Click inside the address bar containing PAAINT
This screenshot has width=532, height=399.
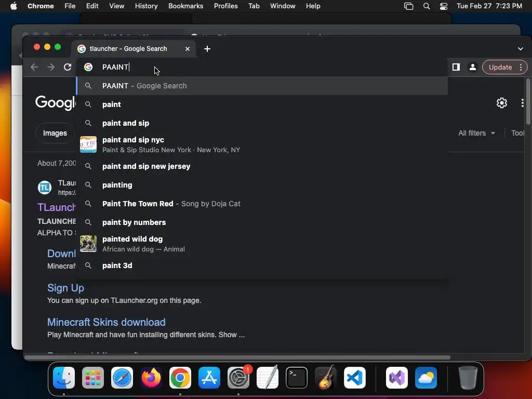[x=262, y=67]
